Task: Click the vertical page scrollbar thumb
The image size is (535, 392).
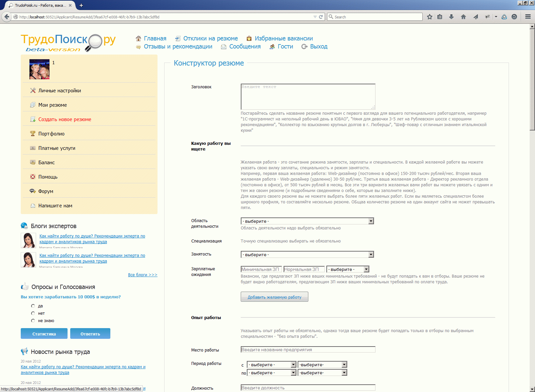Action: coord(532,80)
